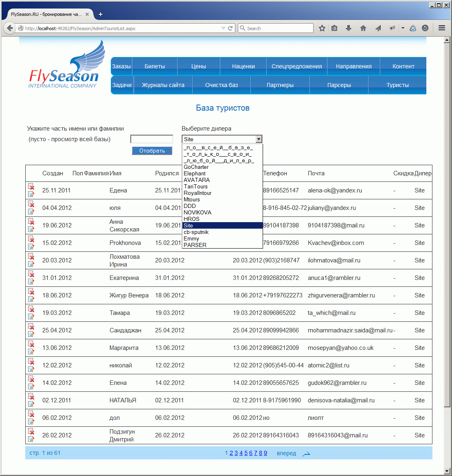The image size is (452, 476).
Task: Delete the Саидаджан row with red X
Action: (31, 326)
